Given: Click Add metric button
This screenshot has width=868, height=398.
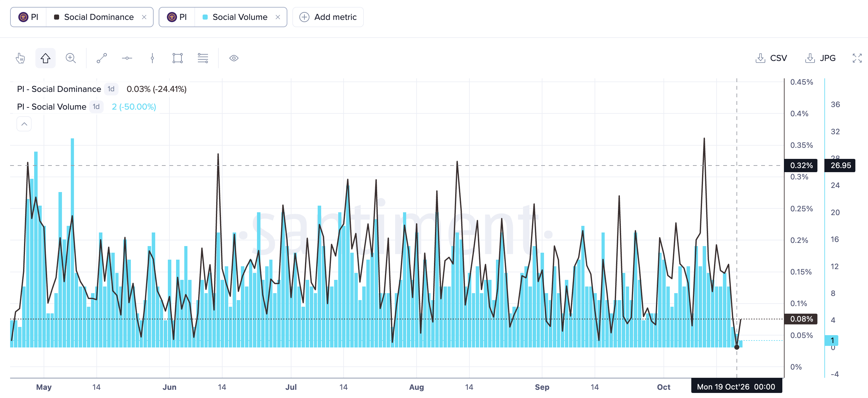Looking at the screenshot, I should tap(328, 17).
